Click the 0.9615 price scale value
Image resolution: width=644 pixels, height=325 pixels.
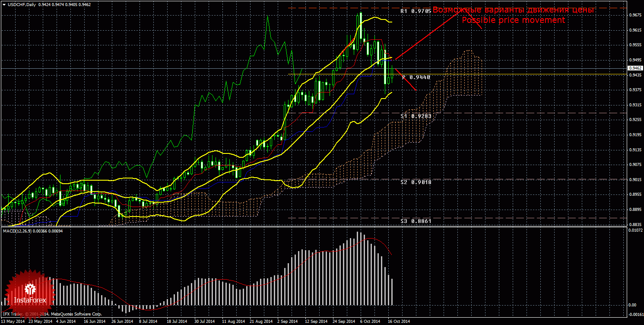click(x=635, y=30)
